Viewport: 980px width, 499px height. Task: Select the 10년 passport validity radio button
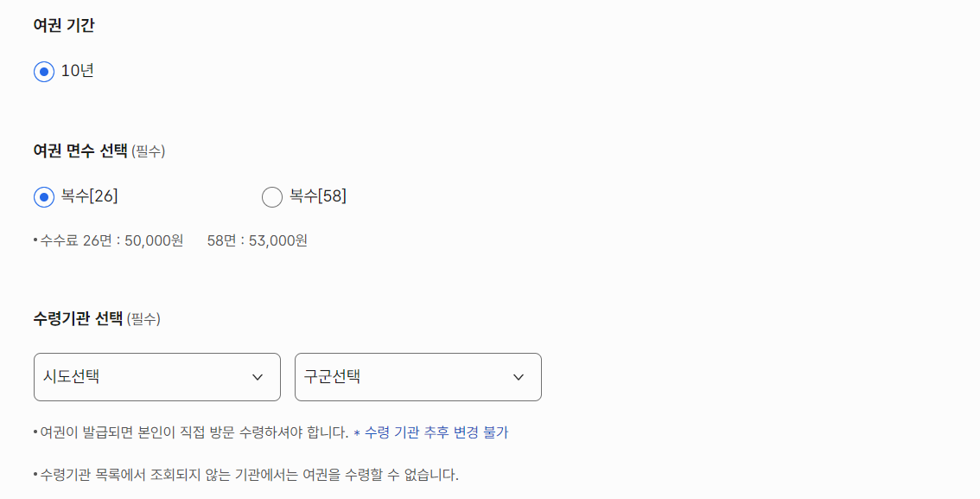click(x=44, y=72)
